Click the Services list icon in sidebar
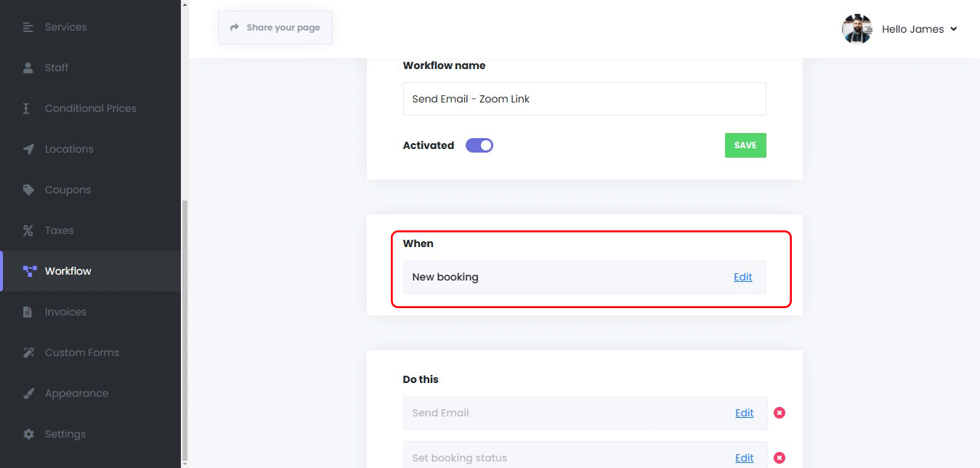Image resolution: width=980 pixels, height=468 pixels. click(28, 27)
